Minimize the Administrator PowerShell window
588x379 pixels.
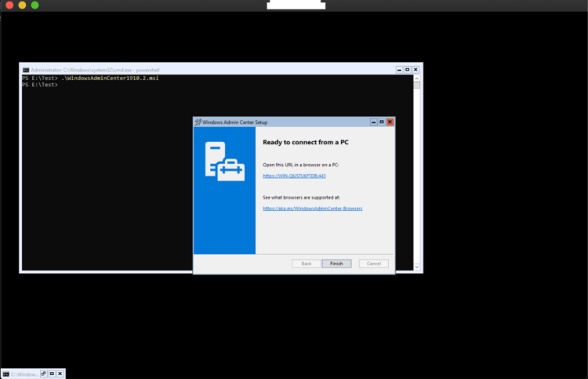click(399, 70)
